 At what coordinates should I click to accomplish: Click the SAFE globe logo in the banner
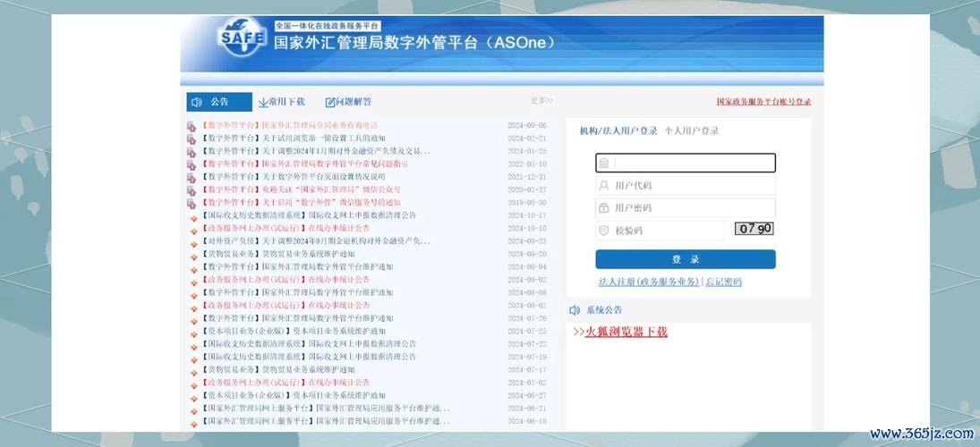pos(243,38)
